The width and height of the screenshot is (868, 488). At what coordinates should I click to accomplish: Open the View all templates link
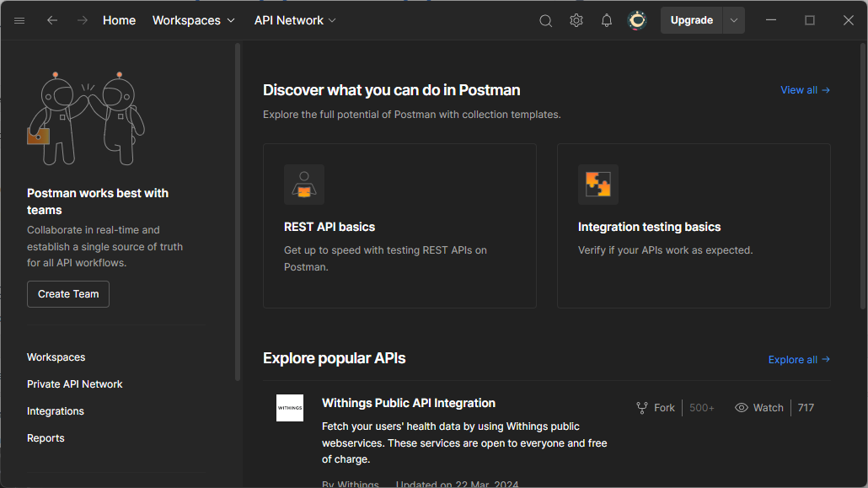point(805,90)
